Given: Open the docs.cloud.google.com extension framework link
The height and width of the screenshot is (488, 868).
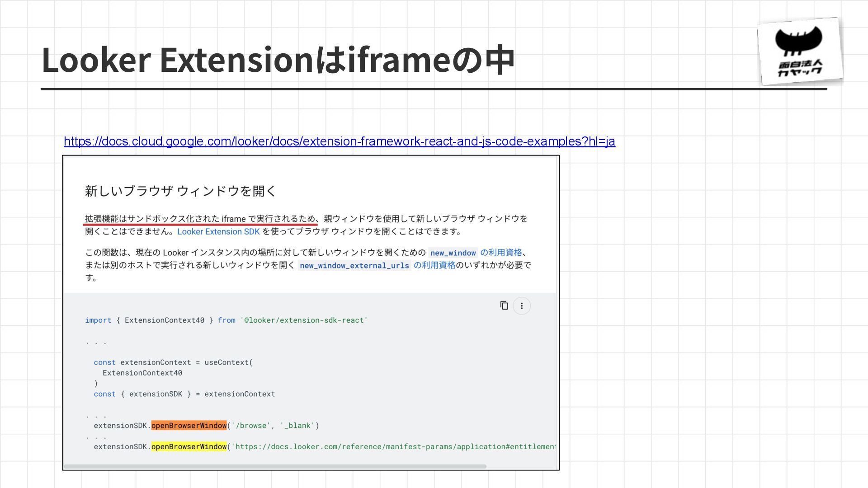Looking at the screenshot, I should tap(339, 141).
